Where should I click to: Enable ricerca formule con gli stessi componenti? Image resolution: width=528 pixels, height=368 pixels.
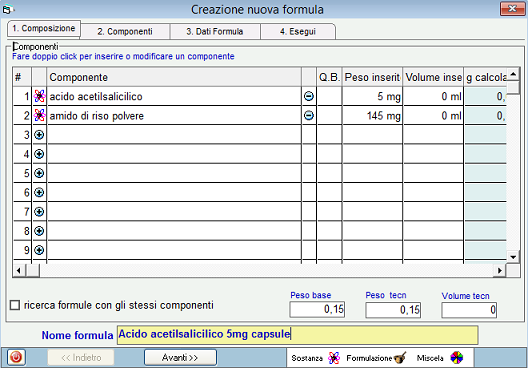(15, 305)
